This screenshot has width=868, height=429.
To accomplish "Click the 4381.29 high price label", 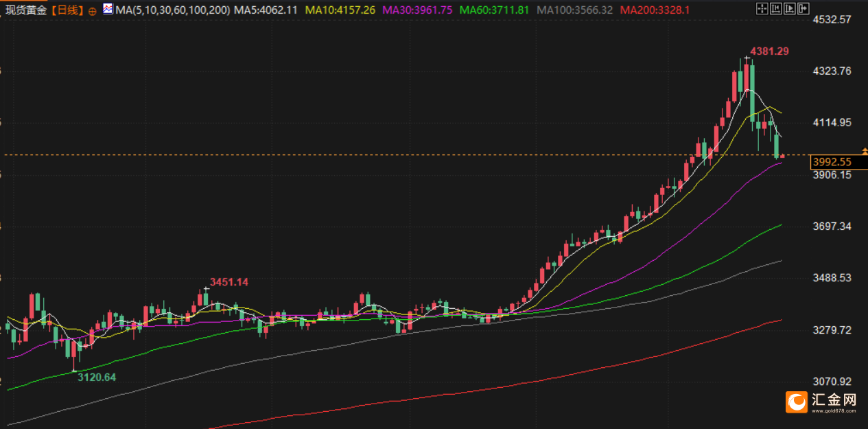I will coord(769,51).
